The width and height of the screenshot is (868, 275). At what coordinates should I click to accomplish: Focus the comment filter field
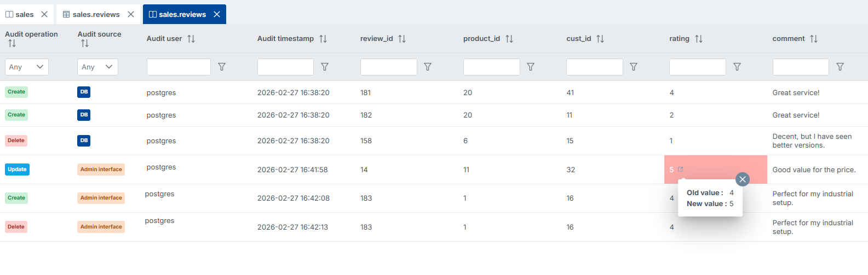click(x=801, y=67)
